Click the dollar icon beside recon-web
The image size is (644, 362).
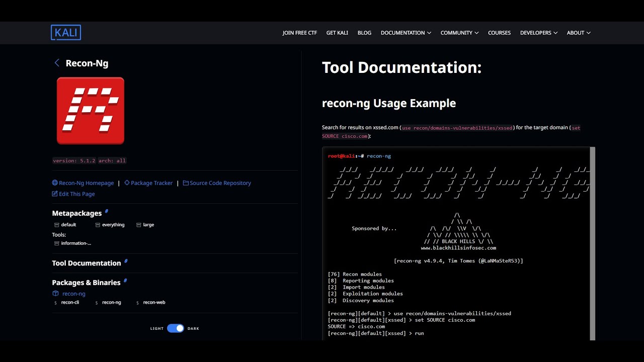tap(137, 303)
